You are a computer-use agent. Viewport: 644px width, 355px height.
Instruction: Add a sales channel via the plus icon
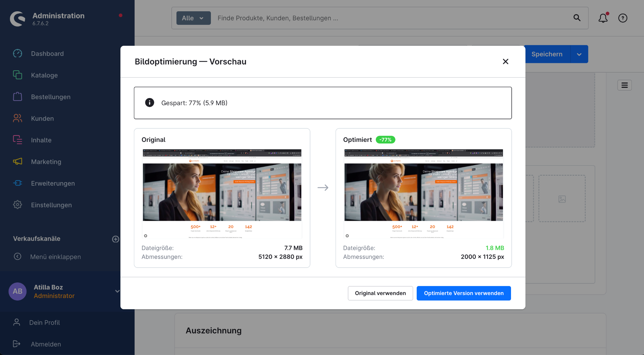116,239
